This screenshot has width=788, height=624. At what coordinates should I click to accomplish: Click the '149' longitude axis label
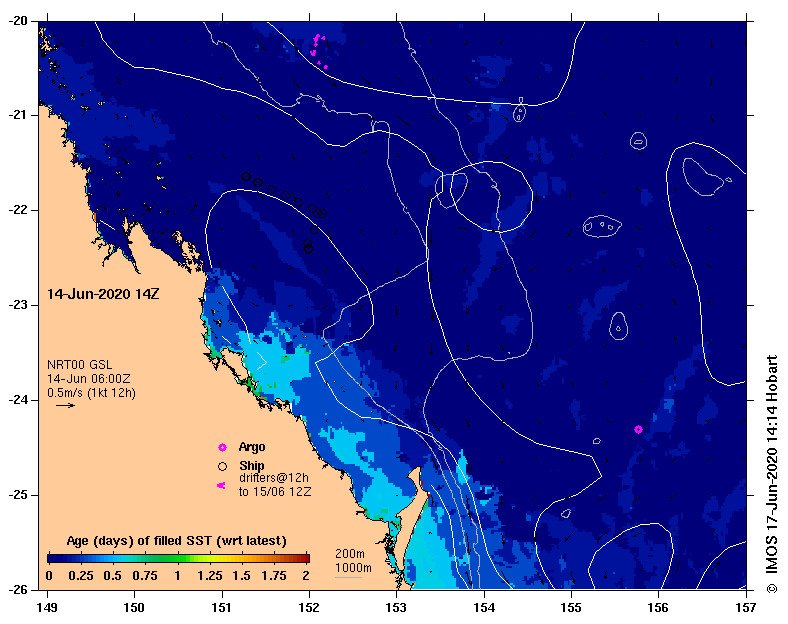(47, 608)
